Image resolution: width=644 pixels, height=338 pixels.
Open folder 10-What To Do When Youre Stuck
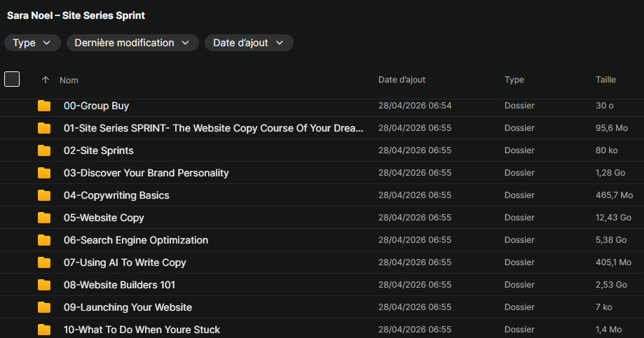[142, 330]
